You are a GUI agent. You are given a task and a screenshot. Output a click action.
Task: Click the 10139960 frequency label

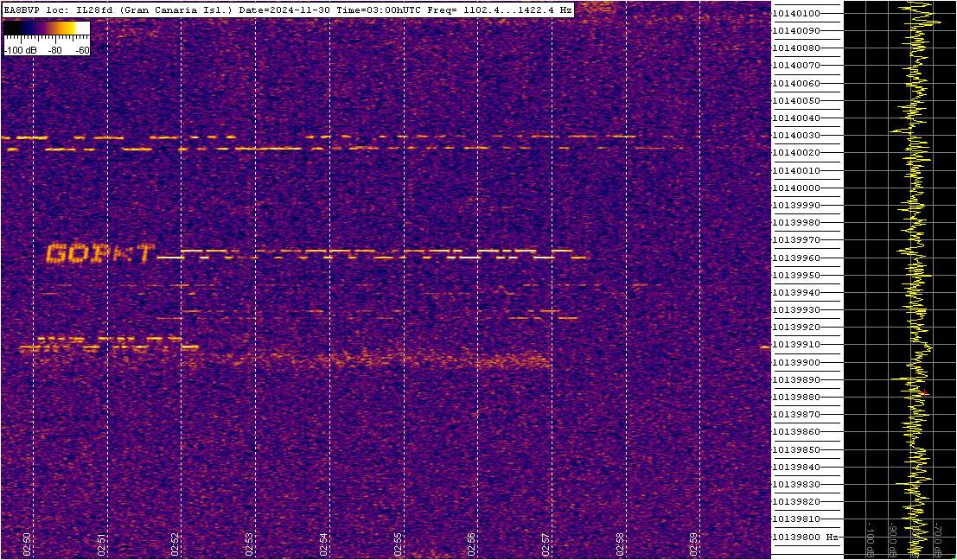796,258
